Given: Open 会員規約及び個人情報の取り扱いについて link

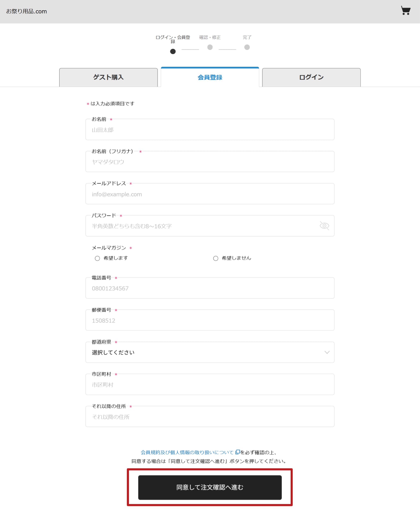Looking at the screenshot, I should pos(187,452).
